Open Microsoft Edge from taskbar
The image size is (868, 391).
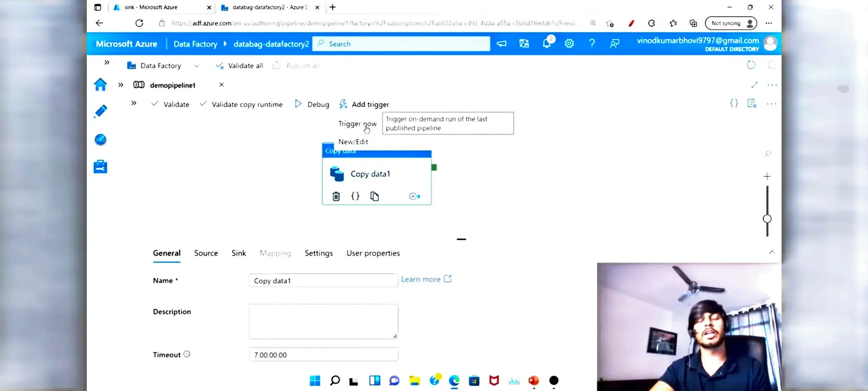tap(454, 380)
